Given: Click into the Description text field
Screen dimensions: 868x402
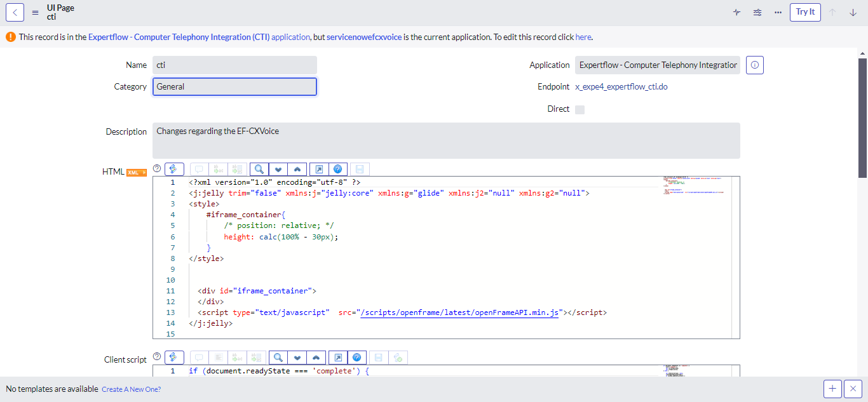Looking at the screenshot, I should (x=446, y=140).
